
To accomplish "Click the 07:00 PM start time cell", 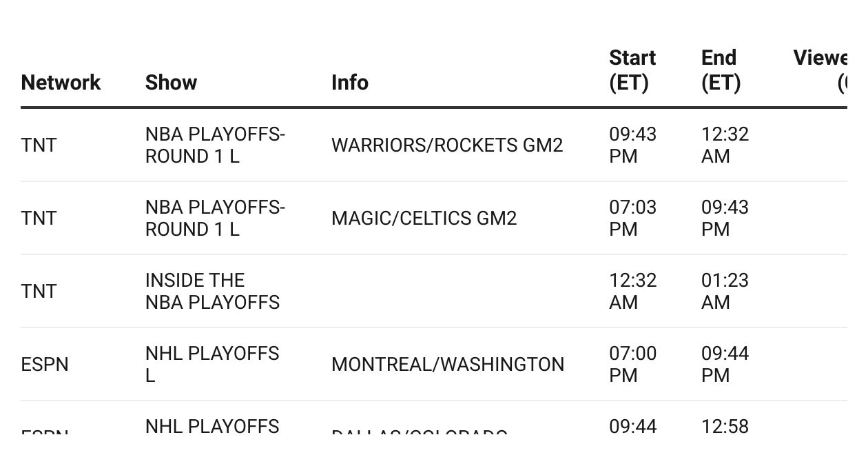I will [632, 365].
